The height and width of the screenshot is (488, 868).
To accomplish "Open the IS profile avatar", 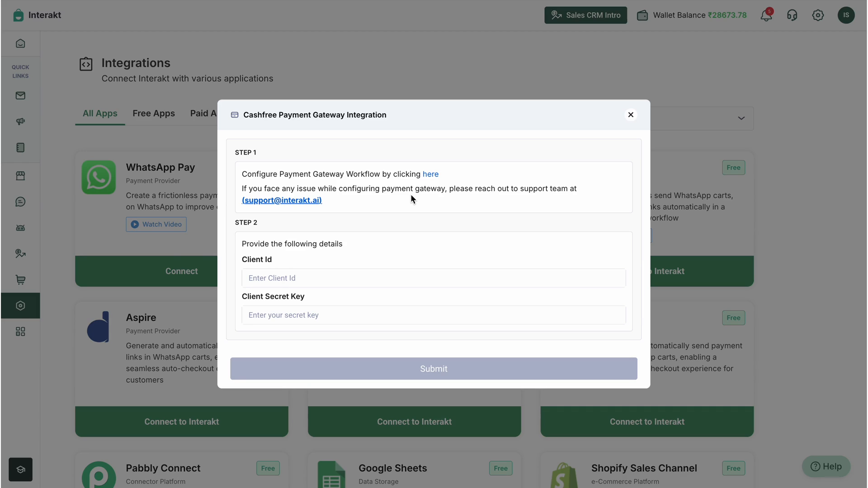I will pos(846,15).
